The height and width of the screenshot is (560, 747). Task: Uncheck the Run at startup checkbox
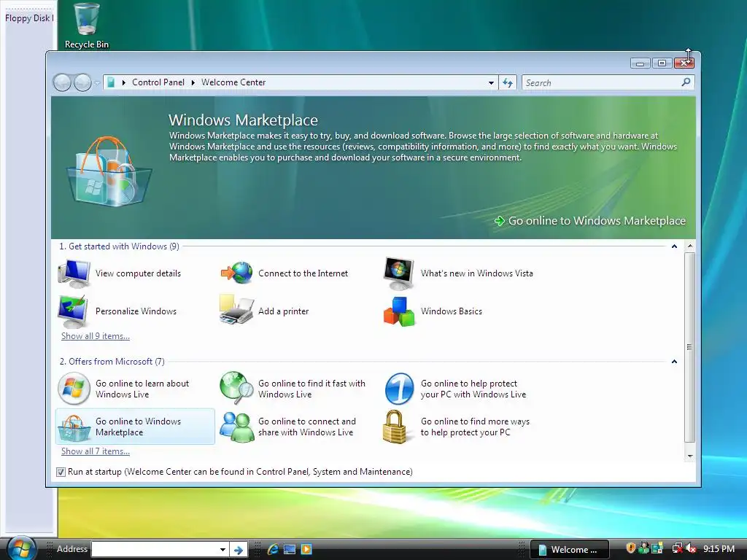(61, 472)
